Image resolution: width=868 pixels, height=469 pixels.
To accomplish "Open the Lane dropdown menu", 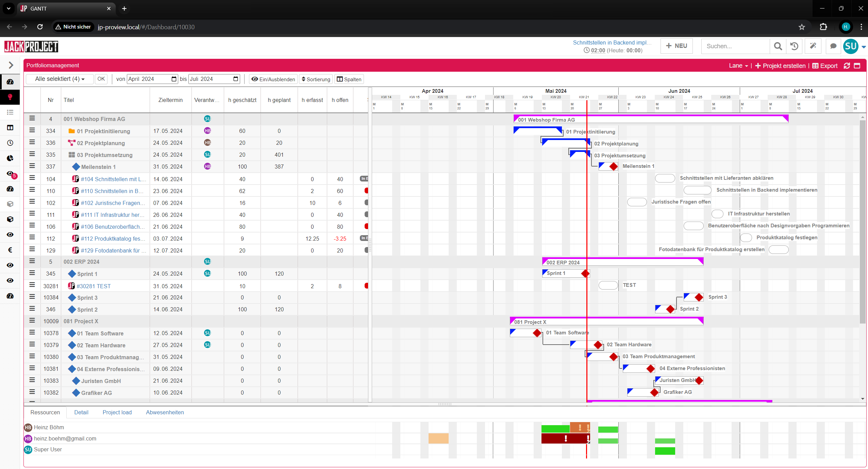I will coord(738,66).
